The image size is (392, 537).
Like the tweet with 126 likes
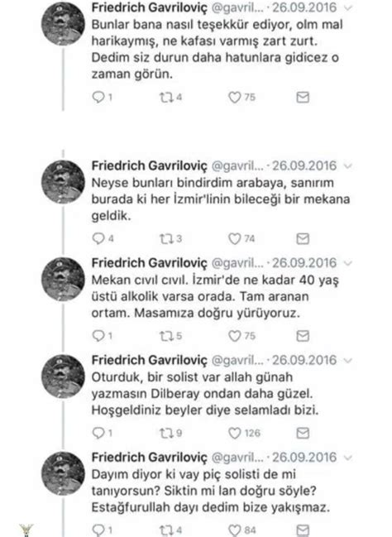pyautogui.click(x=235, y=434)
